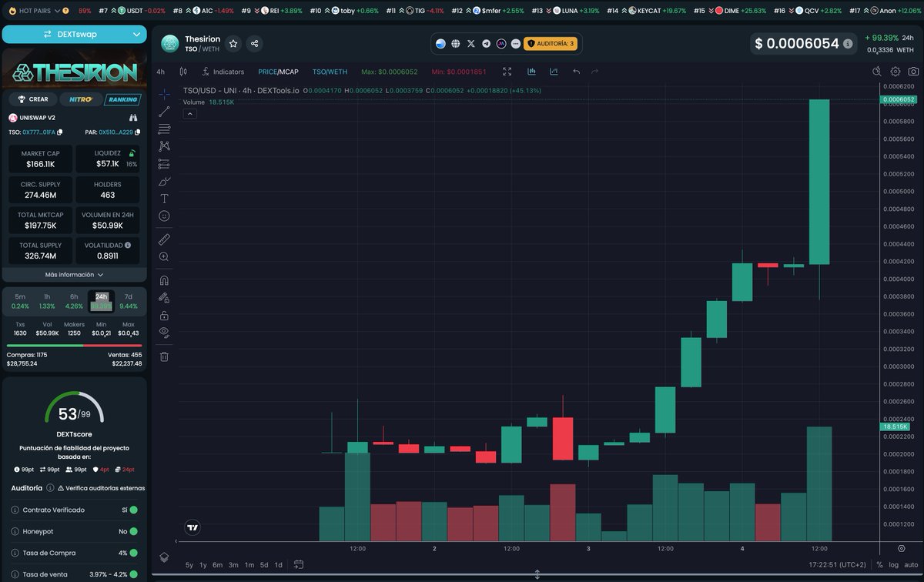
Task: Set chart range to 6m
Action: click(x=218, y=565)
